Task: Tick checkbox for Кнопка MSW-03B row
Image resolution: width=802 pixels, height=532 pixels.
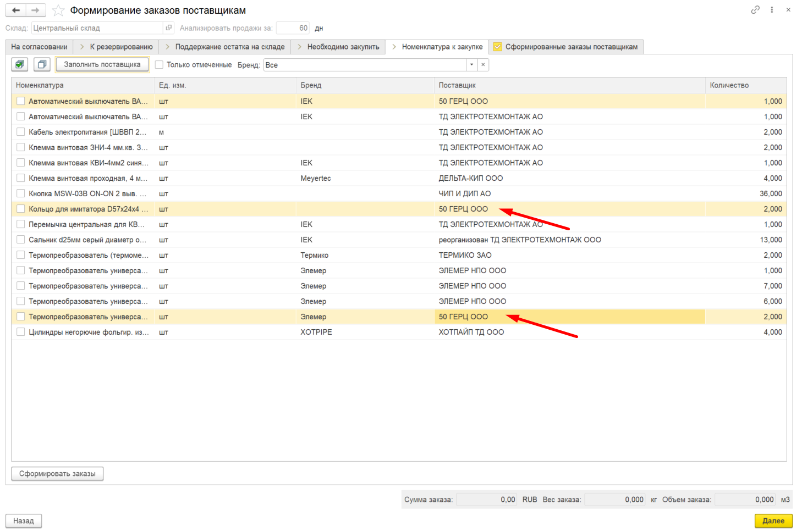Action: pos(20,193)
